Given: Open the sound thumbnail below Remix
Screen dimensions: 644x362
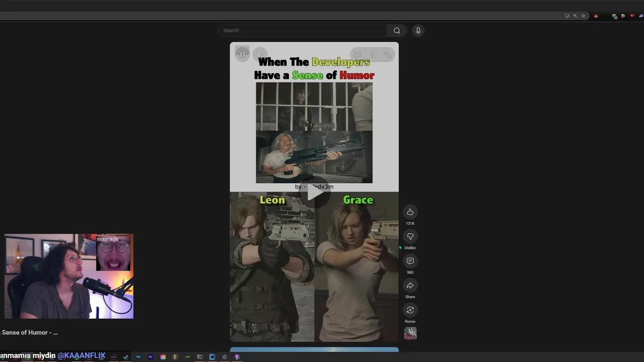Looking at the screenshot, I should (410, 333).
